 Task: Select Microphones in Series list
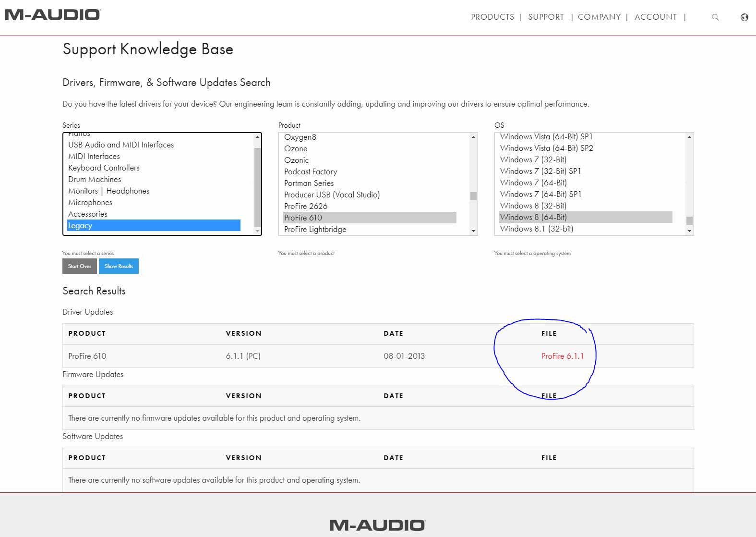154,202
